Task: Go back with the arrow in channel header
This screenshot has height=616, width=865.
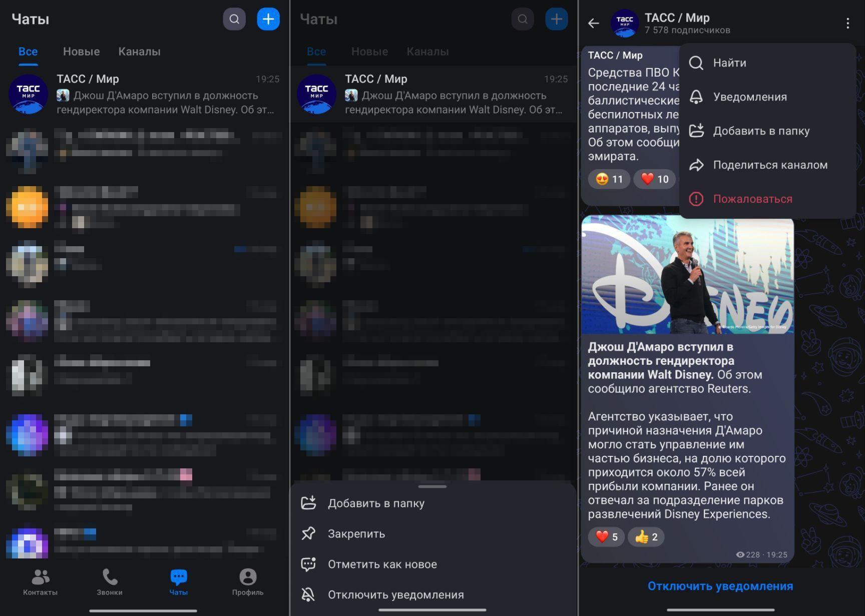Action: (594, 23)
